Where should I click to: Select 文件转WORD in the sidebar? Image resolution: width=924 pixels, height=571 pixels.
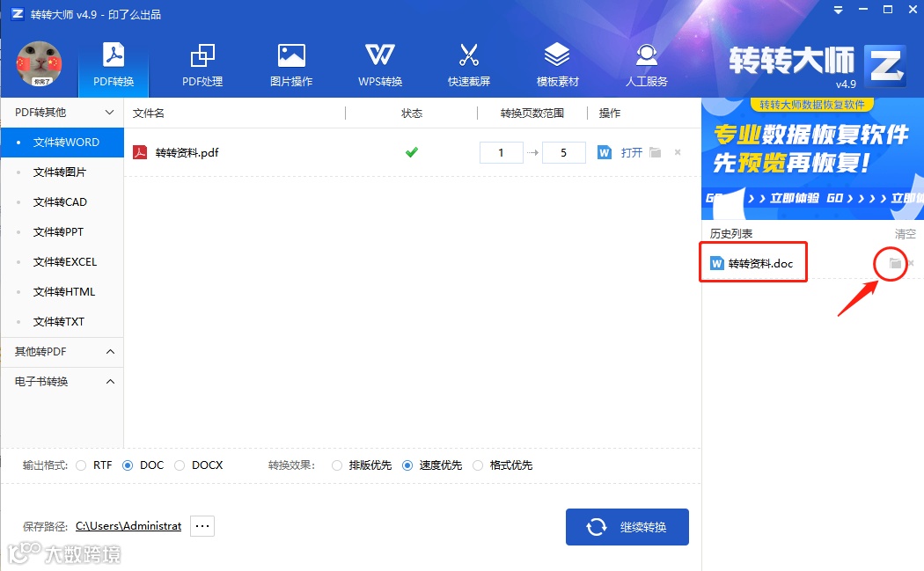pyautogui.click(x=62, y=142)
